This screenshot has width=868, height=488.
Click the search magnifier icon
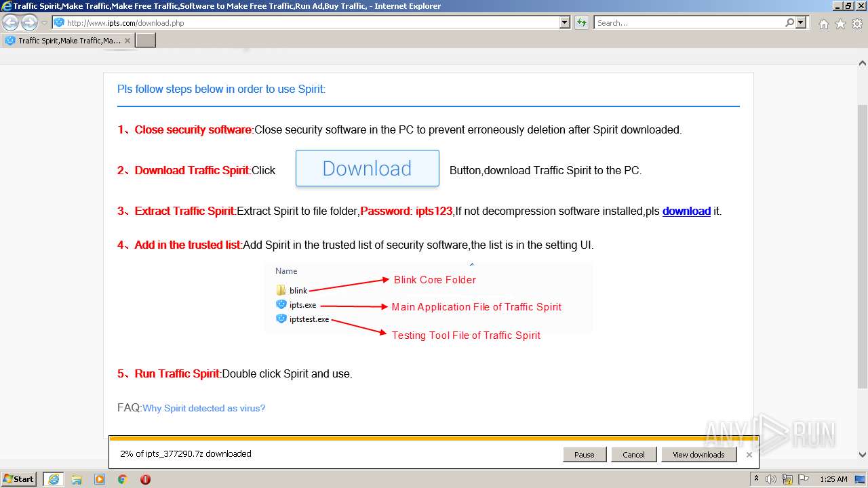pyautogui.click(x=789, y=23)
